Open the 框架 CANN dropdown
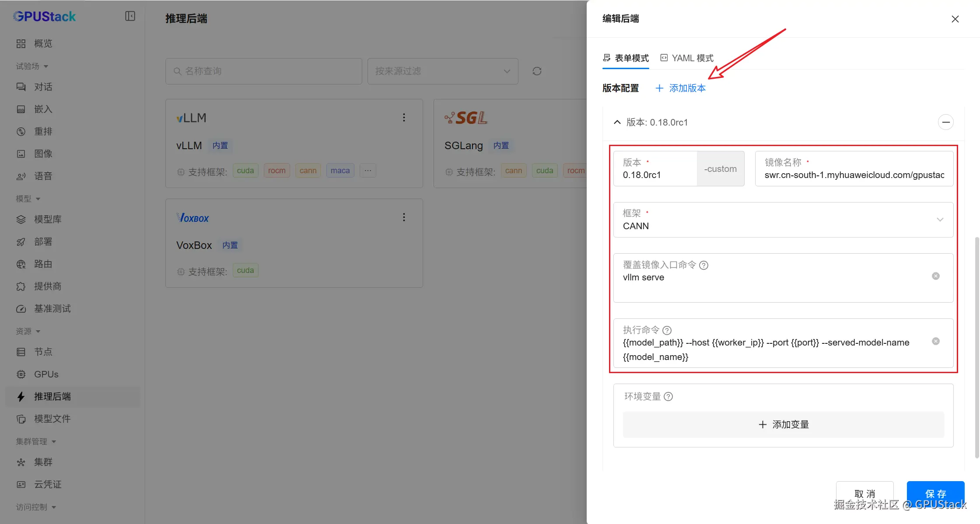This screenshot has height=524, width=980. point(783,220)
